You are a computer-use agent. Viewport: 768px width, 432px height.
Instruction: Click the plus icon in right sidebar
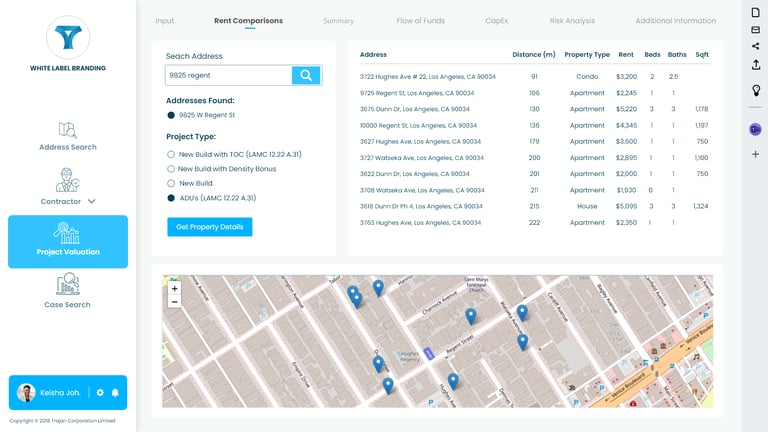click(x=755, y=154)
